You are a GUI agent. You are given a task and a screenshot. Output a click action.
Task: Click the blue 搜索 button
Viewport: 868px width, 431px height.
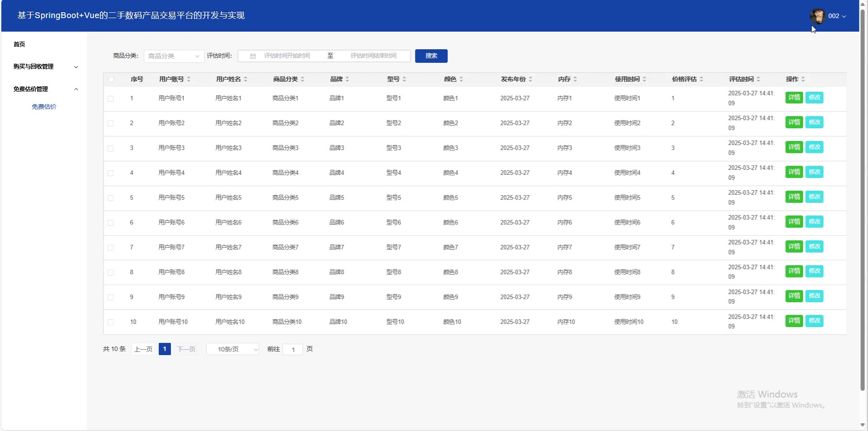point(431,56)
